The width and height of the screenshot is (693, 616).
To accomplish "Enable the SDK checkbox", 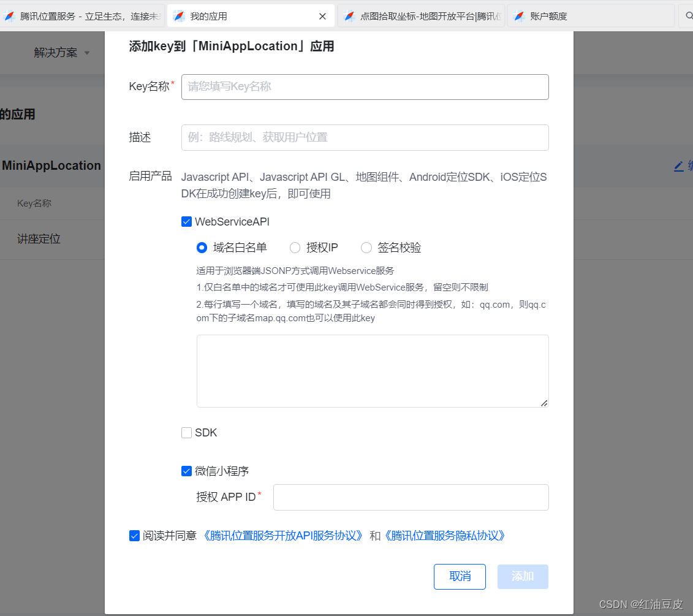I will 186,433.
